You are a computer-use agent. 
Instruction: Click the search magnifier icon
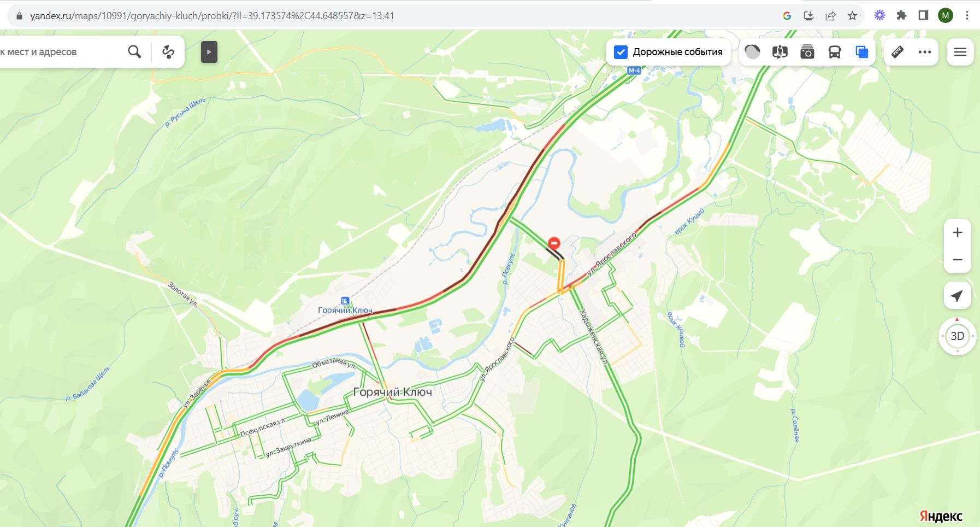click(134, 52)
